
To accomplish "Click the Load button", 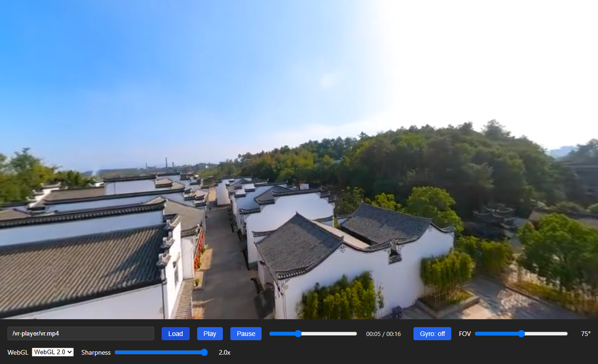I will (176, 334).
